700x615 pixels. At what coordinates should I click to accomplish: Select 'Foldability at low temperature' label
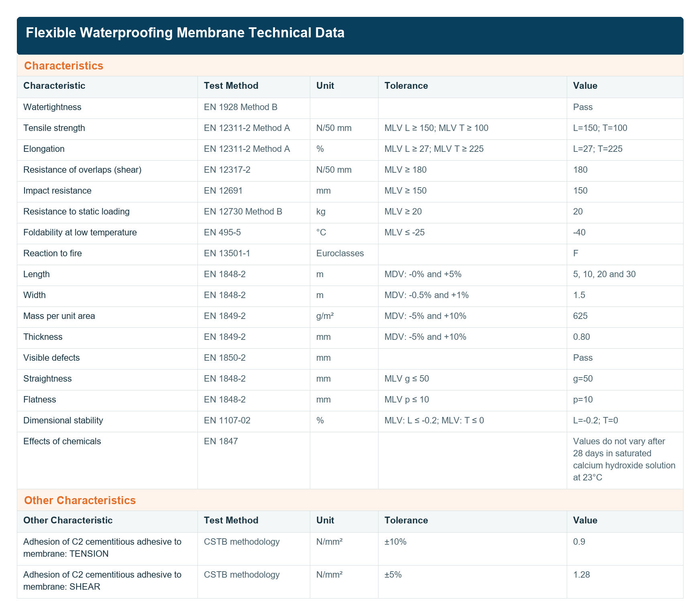coord(80,232)
